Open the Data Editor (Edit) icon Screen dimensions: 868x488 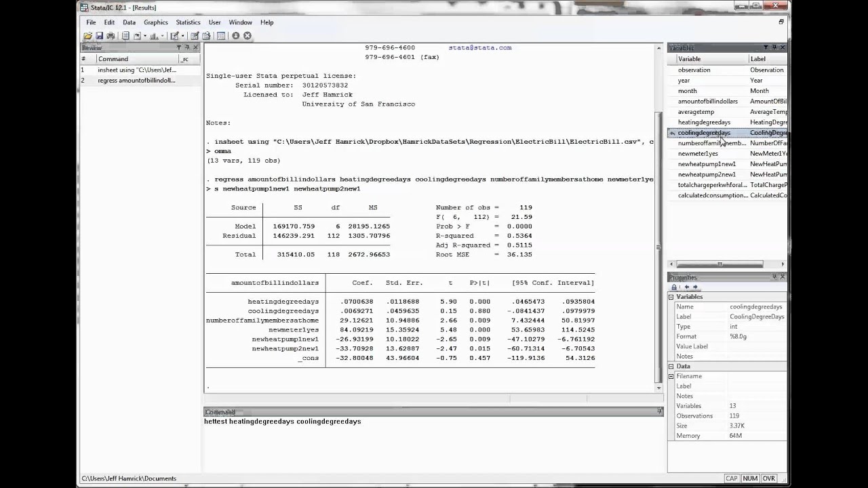(x=195, y=36)
